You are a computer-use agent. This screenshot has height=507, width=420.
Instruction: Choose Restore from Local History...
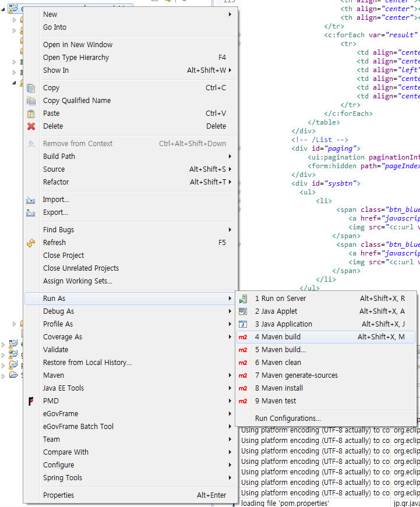click(x=130, y=363)
